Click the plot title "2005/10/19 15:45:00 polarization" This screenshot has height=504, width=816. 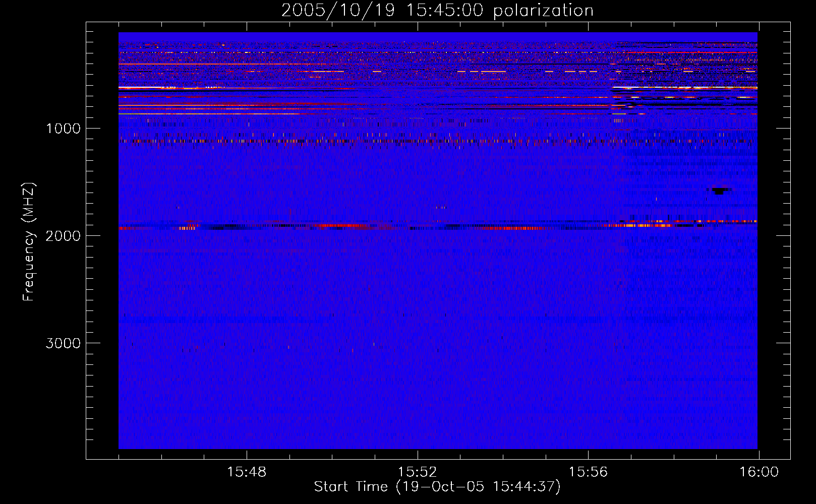(x=437, y=11)
